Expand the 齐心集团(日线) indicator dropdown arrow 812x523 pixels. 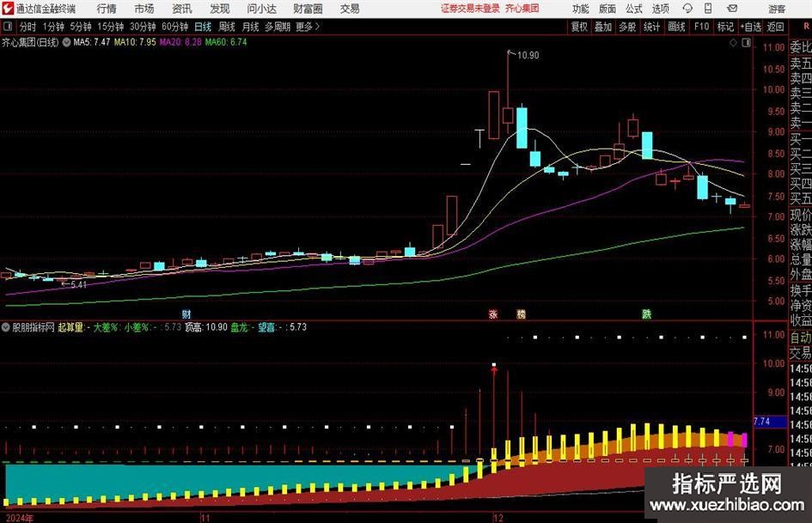point(67,42)
